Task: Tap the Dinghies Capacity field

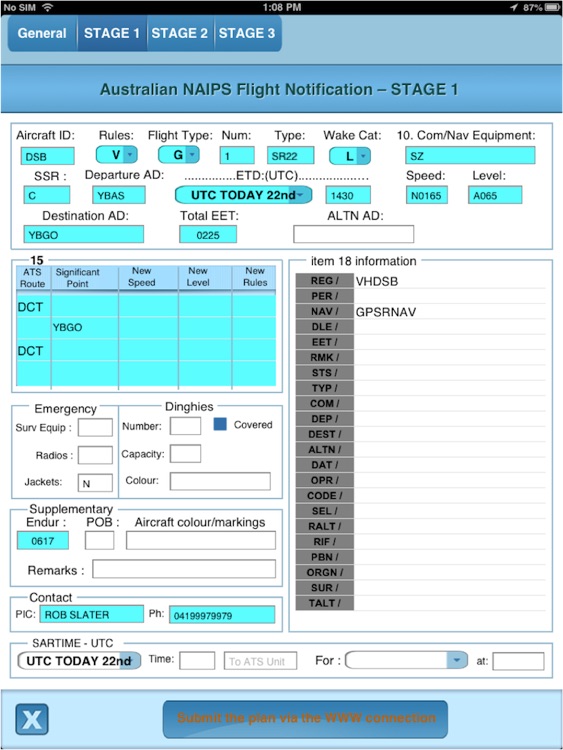Action: pyautogui.click(x=186, y=453)
